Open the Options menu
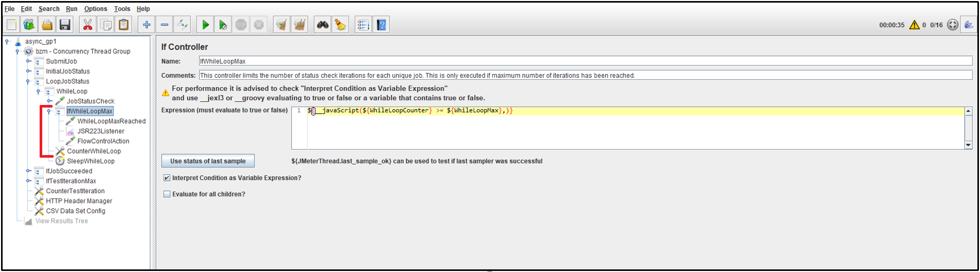980x272 pixels. pyautogui.click(x=96, y=9)
